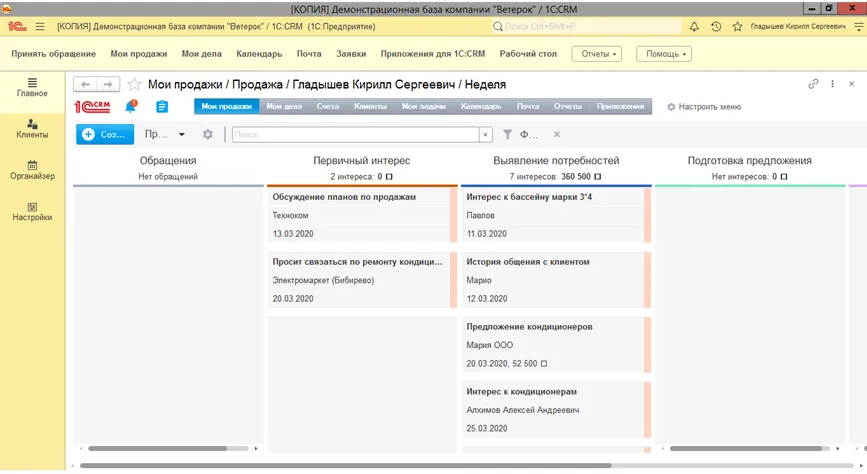The height and width of the screenshot is (474, 867).
Task: Go forward with the right arrow button
Action: coord(108,84)
